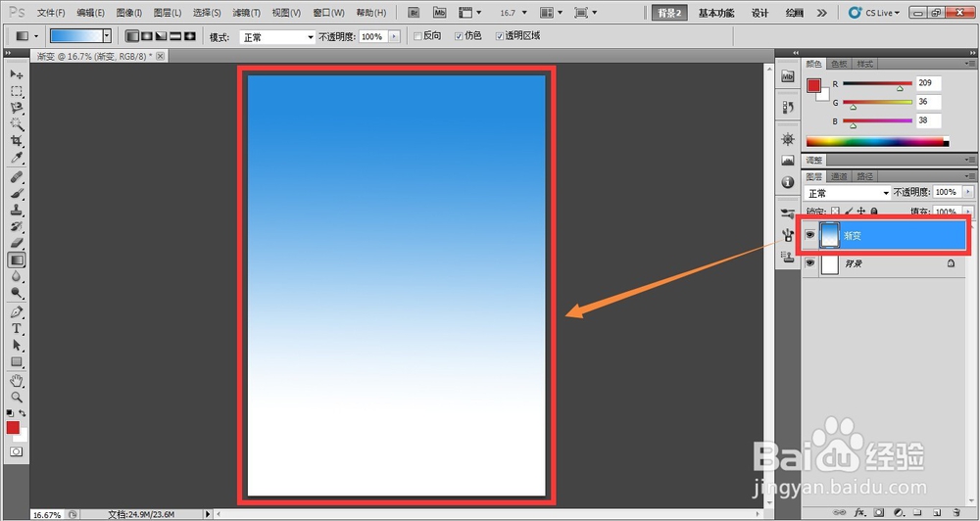Toggle lock image pixels brush icon

848,212
